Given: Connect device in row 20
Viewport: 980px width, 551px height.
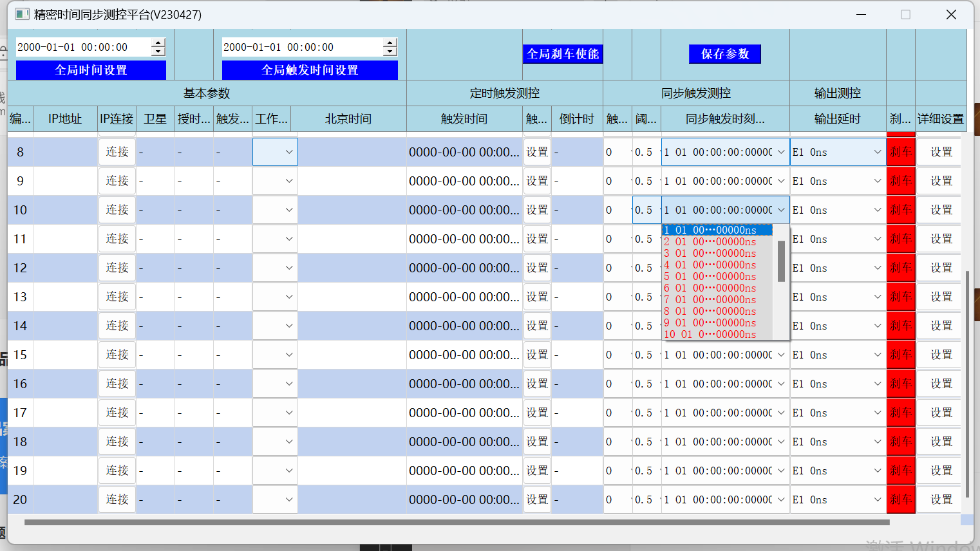Looking at the screenshot, I should (x=117, y=500).
